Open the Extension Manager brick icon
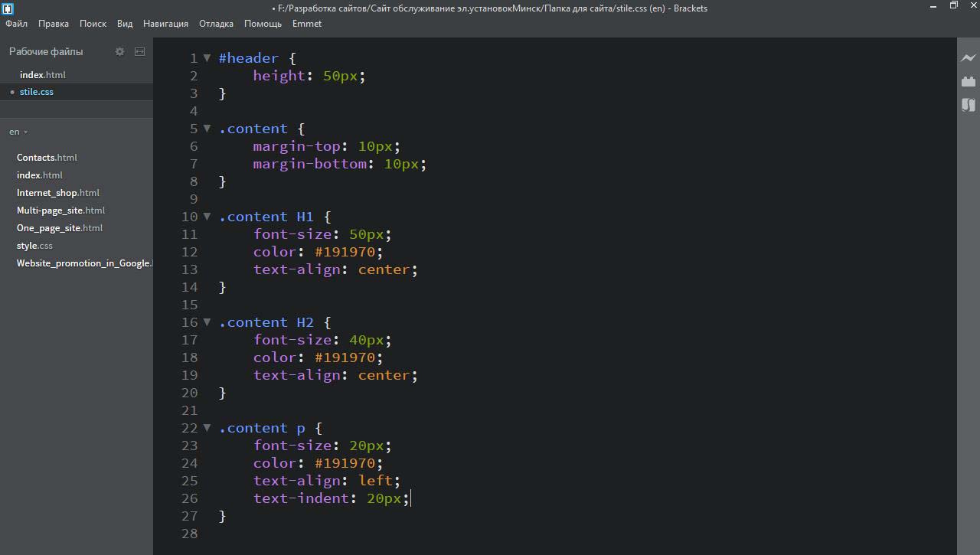 [969, 81]
